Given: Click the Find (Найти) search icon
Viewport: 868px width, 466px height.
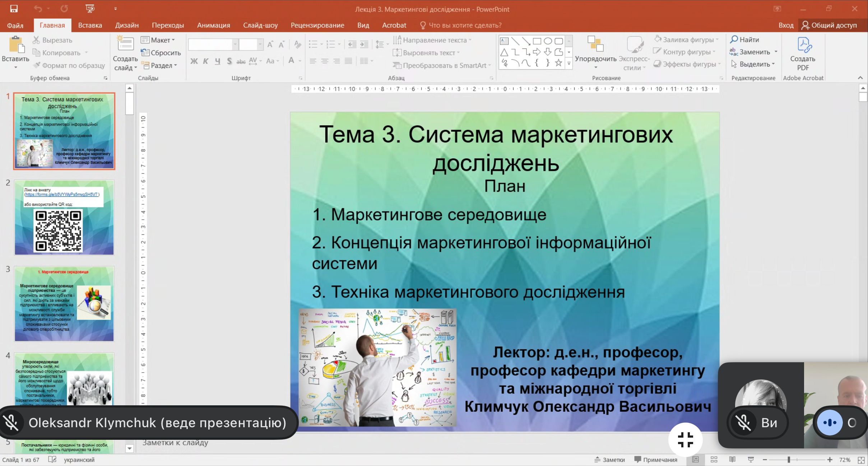Looking at the screenshot, I should tap(734, 39).
